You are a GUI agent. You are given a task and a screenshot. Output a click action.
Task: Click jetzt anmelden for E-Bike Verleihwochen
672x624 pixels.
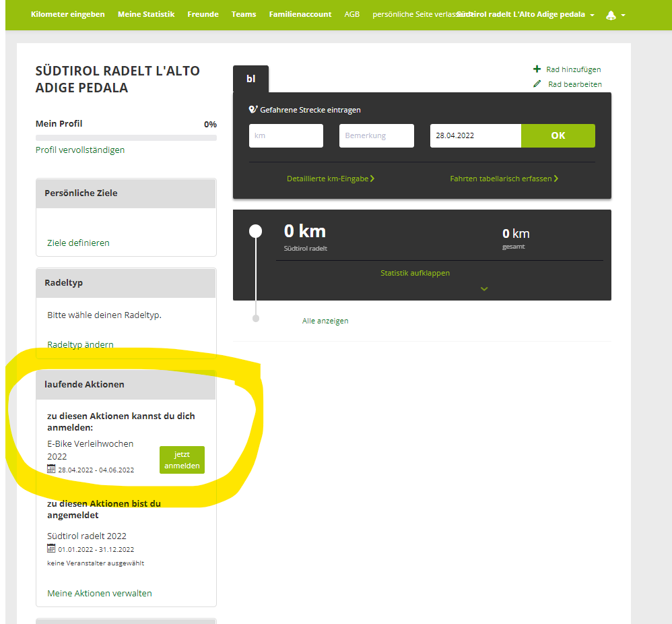(182, 460)
